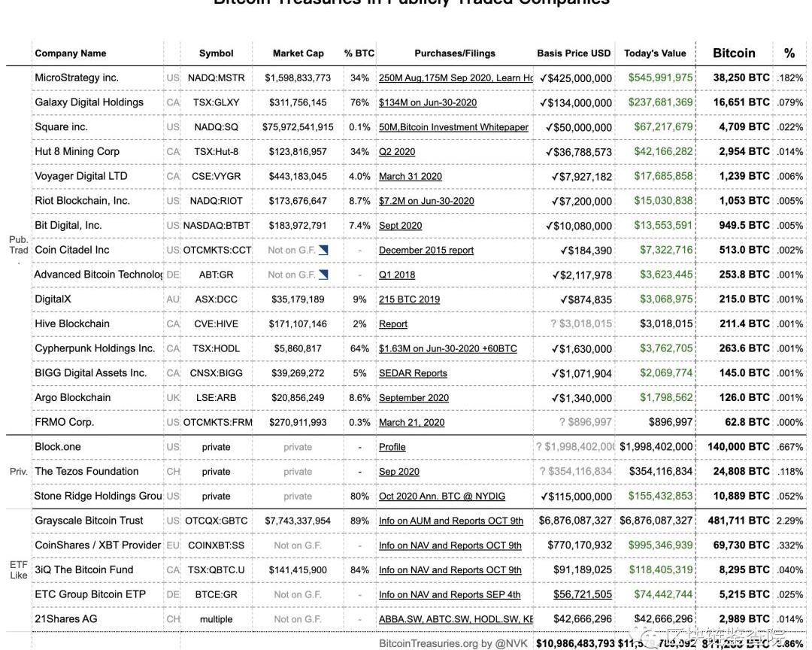Open the 'Info on NAV and Reports SEP 4th' link
Viewport: 812px width, 650px height.
[450, 594]
